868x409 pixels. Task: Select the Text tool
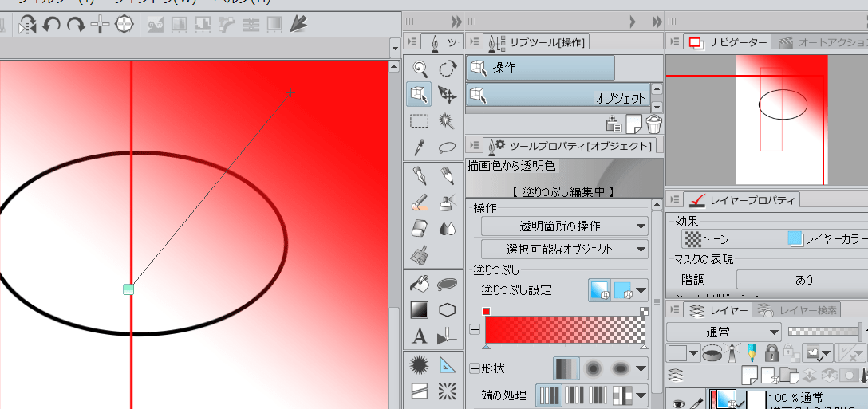pos(420,336)
